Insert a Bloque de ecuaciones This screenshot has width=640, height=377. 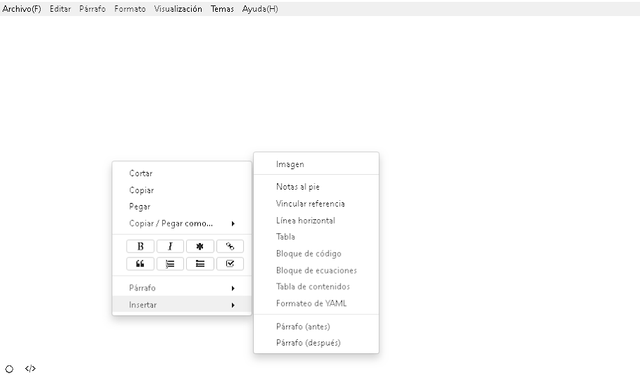click(316, 270)
